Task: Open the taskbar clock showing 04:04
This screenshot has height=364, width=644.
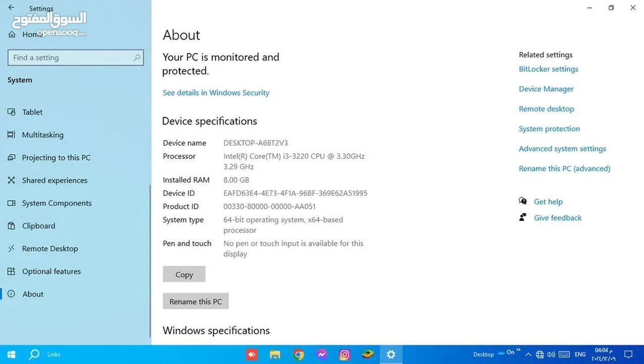Action: [604, 354]
